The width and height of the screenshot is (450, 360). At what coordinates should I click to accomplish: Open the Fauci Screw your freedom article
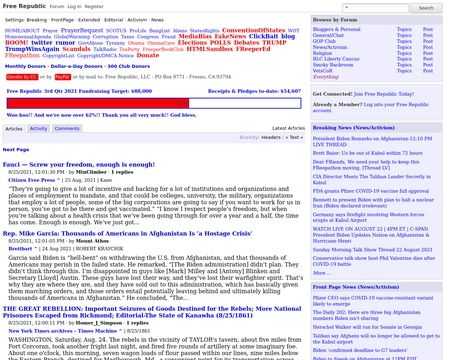[79, 165]
